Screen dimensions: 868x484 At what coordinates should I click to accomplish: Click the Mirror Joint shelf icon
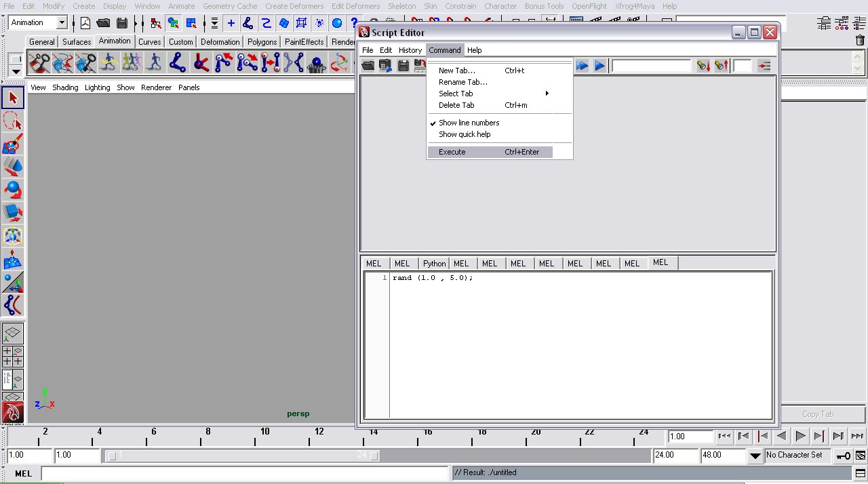click(x=294, y=64)
